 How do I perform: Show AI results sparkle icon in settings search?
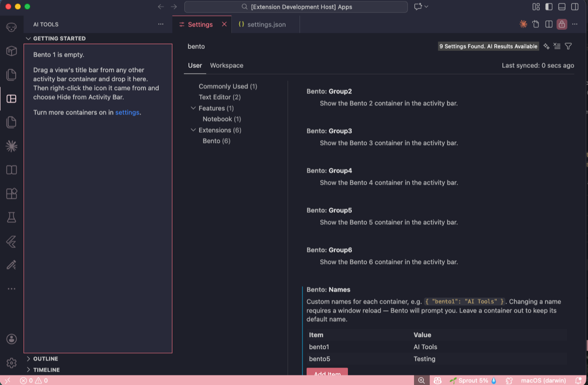pos(546,46)
